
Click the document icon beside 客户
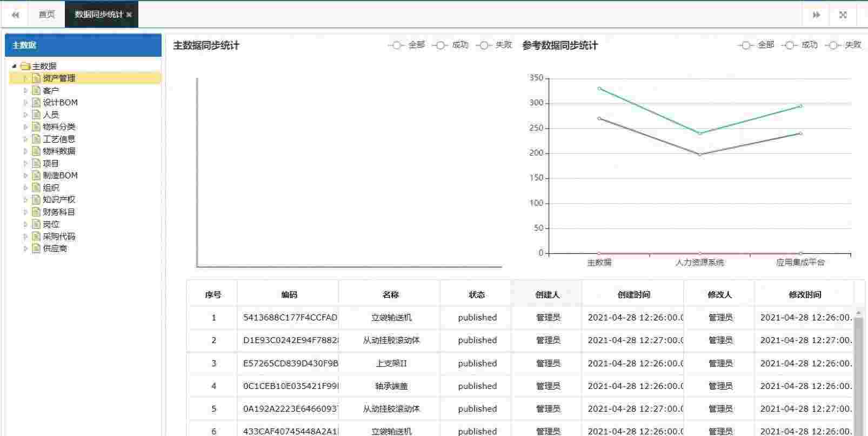36,90
